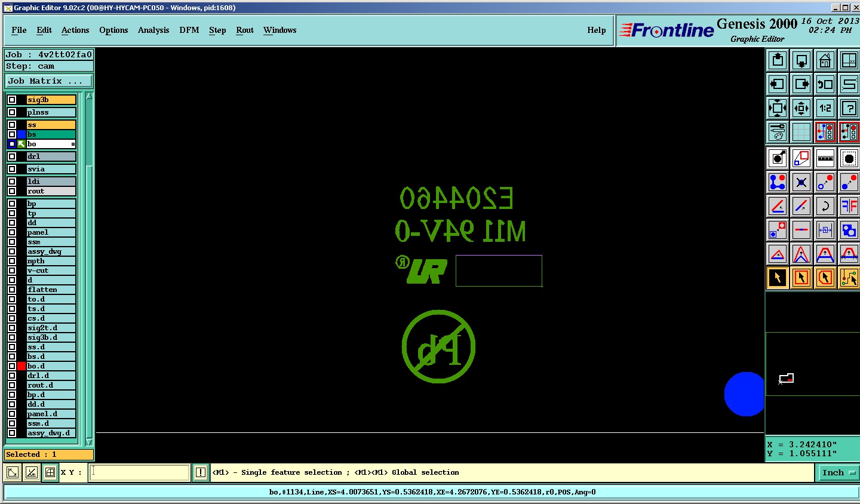Image resolution: width=860 pixels, height=504 pixels.
Task: Click the mirror F flip icon
Action: click(x=849, y=206)
